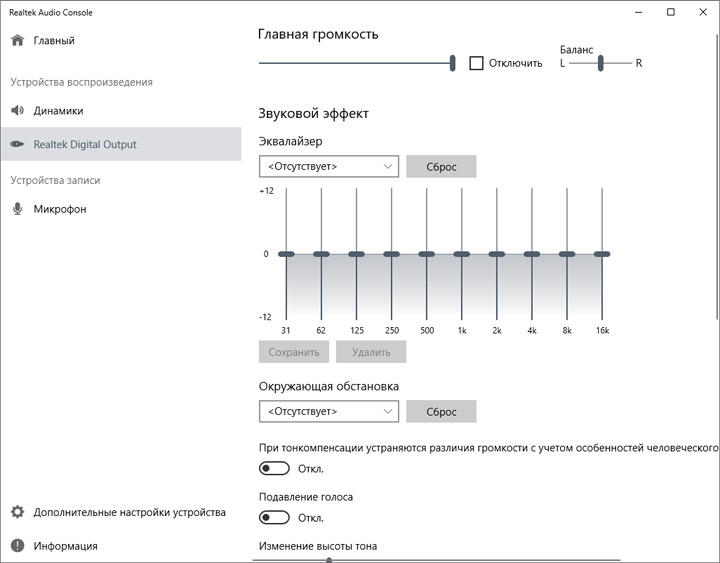Click the Изменение высоты тона slider thumb
The image size is (720, 563).
click(329, 560)
